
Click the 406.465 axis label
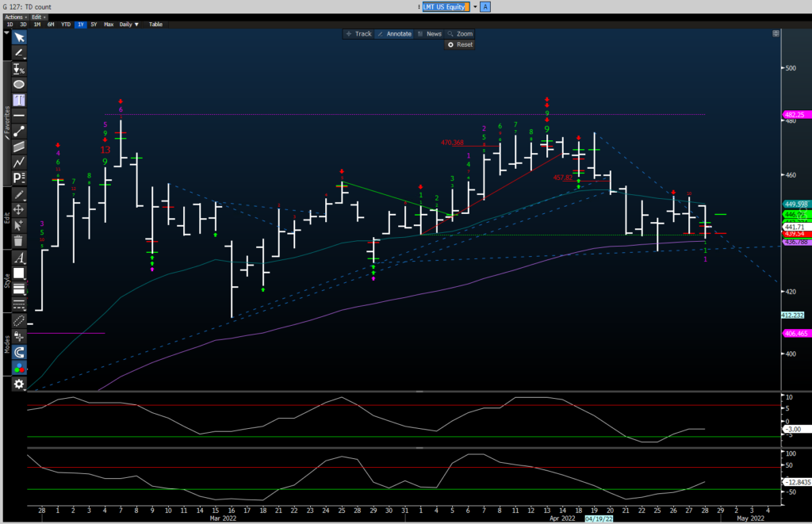tap(796, 334)
